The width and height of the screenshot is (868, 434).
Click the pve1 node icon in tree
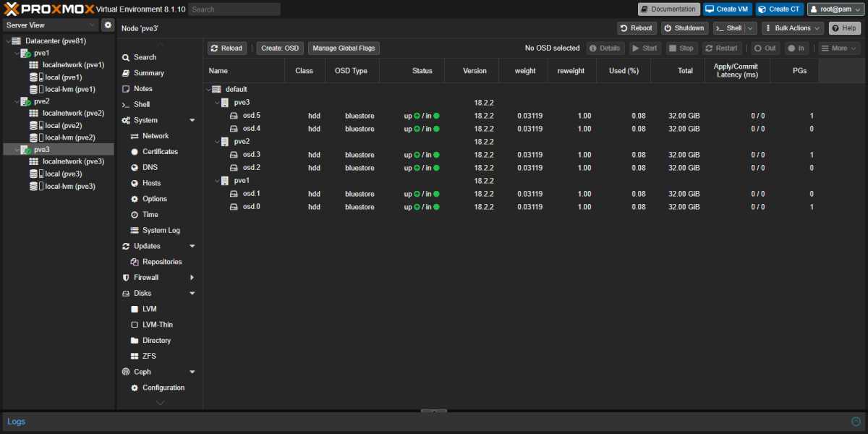coord(25,53)
